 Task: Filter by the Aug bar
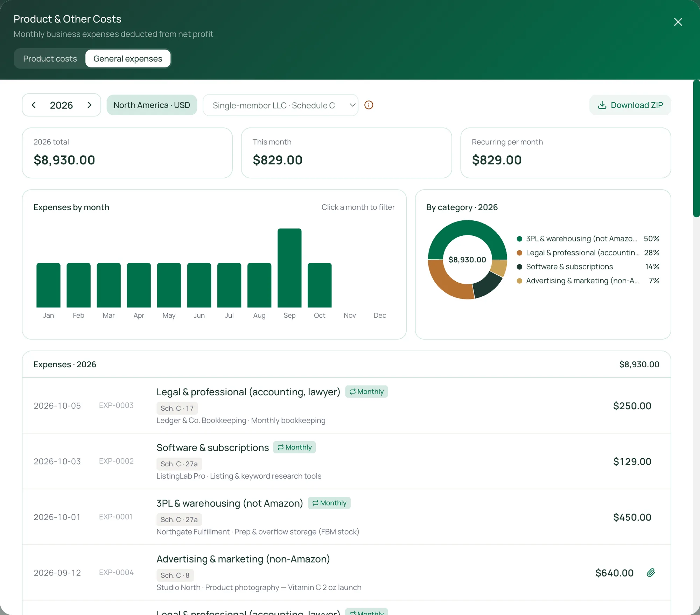(x=259, y=285)
